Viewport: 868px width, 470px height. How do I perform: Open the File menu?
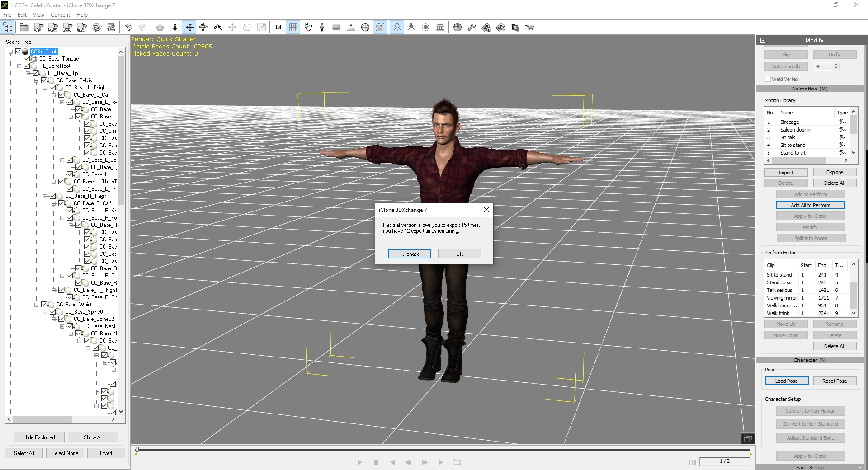pyautogui.click(x=7, y=15)
